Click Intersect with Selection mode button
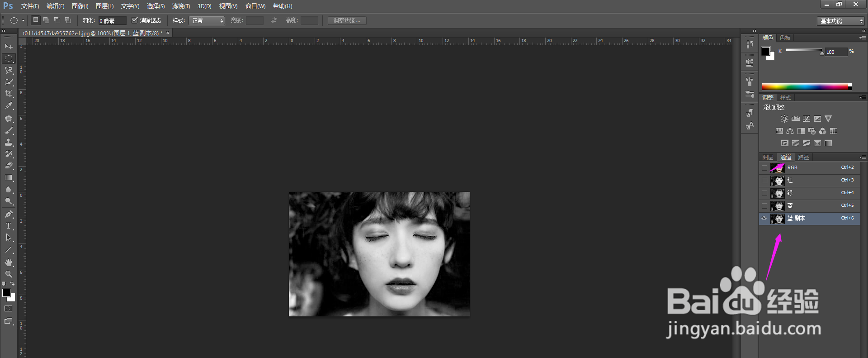 pyautogui.click(x=68, y=20)
